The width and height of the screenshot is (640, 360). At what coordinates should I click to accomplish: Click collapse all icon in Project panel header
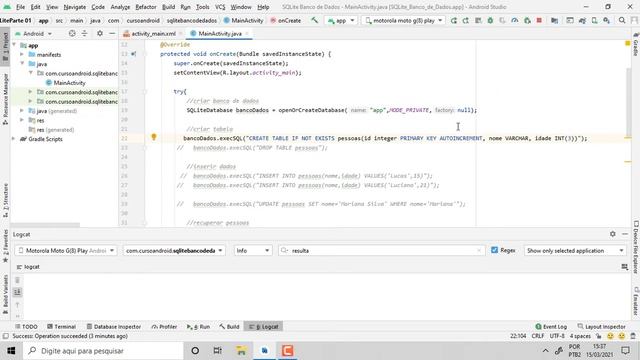point(84,33)
